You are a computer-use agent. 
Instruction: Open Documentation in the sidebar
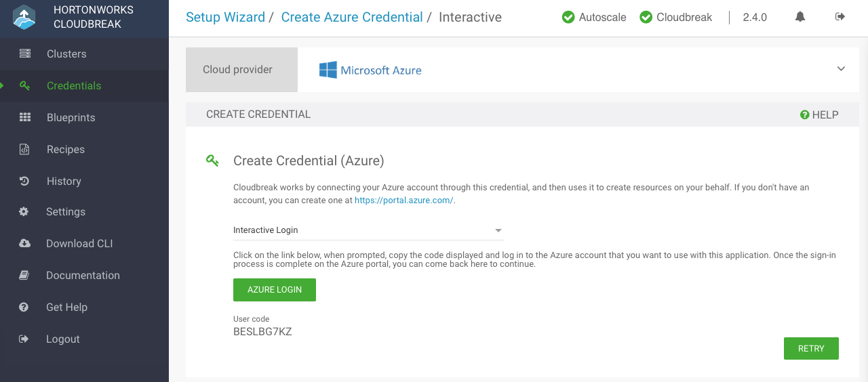click(83, 275)
